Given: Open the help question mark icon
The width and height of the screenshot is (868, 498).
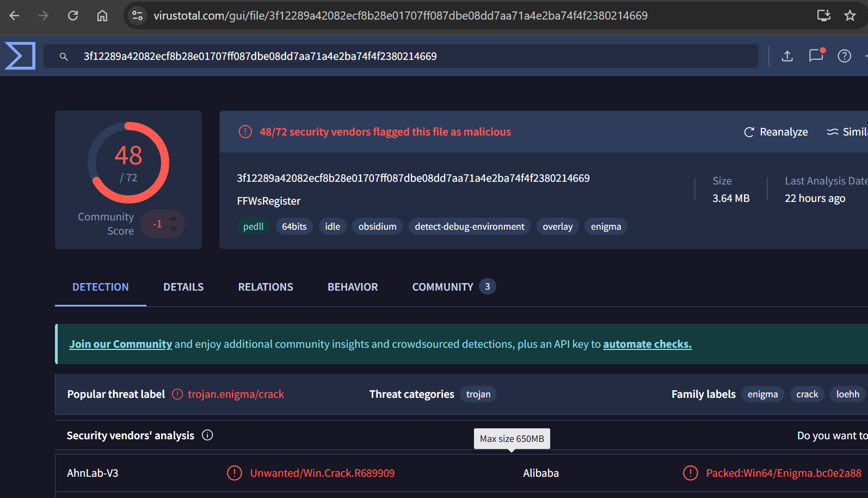Looking at the screenshot, I should pyautogui.click(x=845, y=56).
